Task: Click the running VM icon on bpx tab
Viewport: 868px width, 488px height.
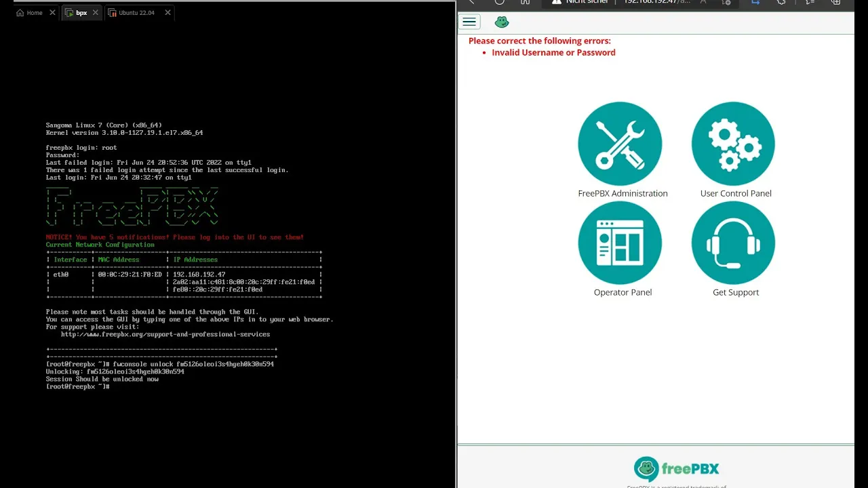Action: coord(69,13)
